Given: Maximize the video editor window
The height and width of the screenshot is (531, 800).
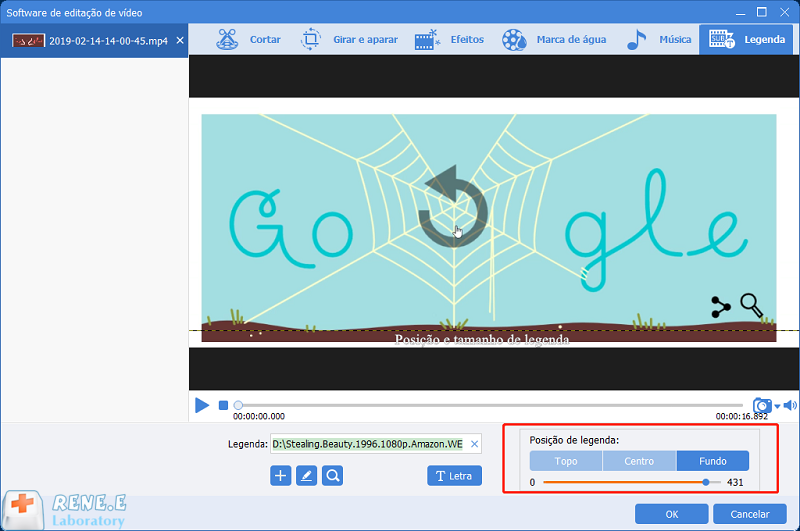Looking at the screenshot, I should [762, 12].
